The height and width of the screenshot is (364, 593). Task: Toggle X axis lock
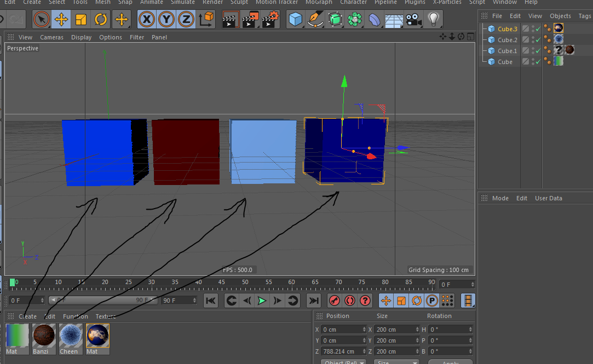[x=147, y=19]
